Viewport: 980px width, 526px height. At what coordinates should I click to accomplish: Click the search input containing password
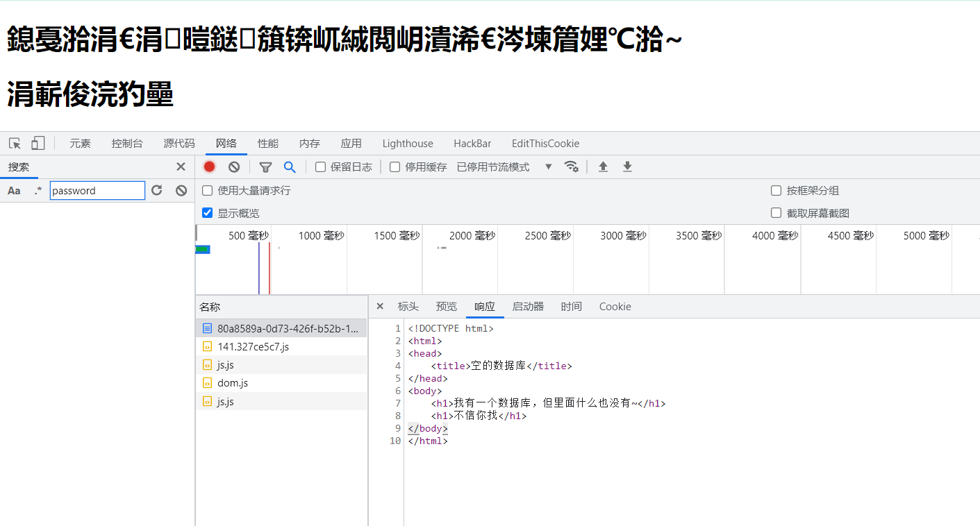pos(97,190)
